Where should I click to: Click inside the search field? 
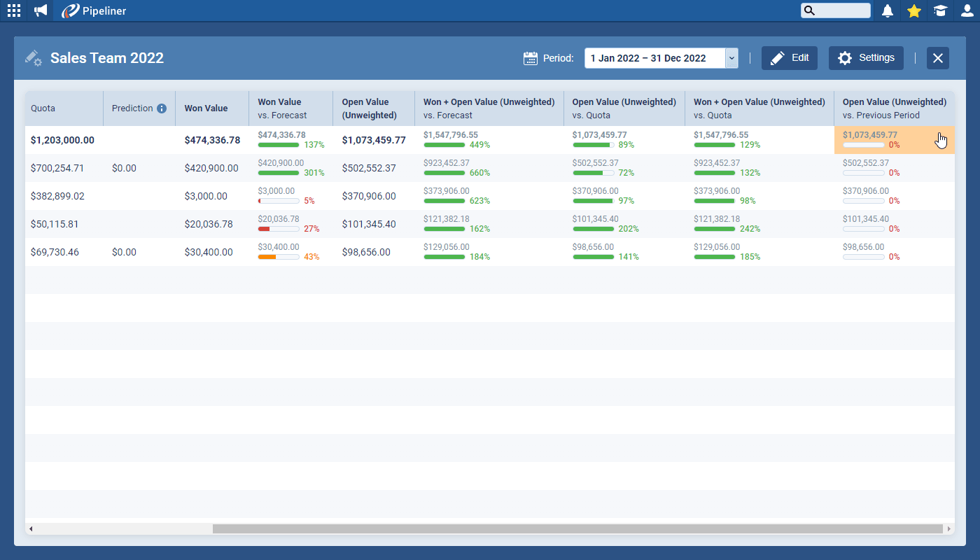(x=836, y=10)
